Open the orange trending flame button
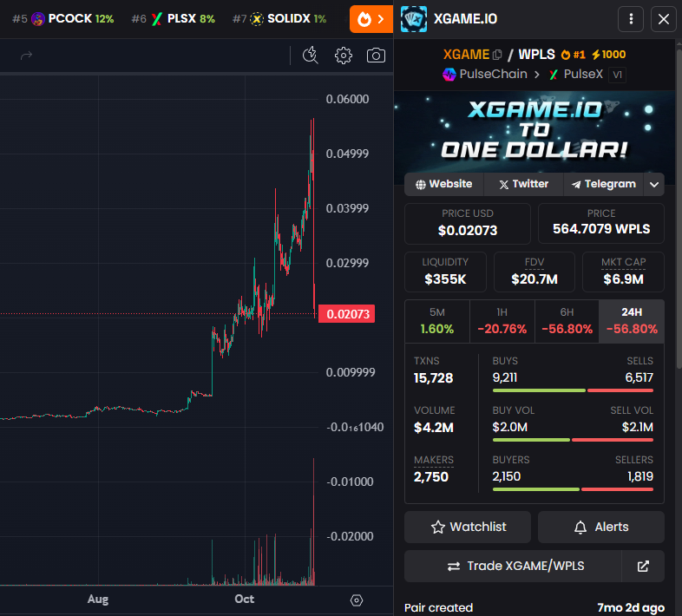 [x=371, y=19]
